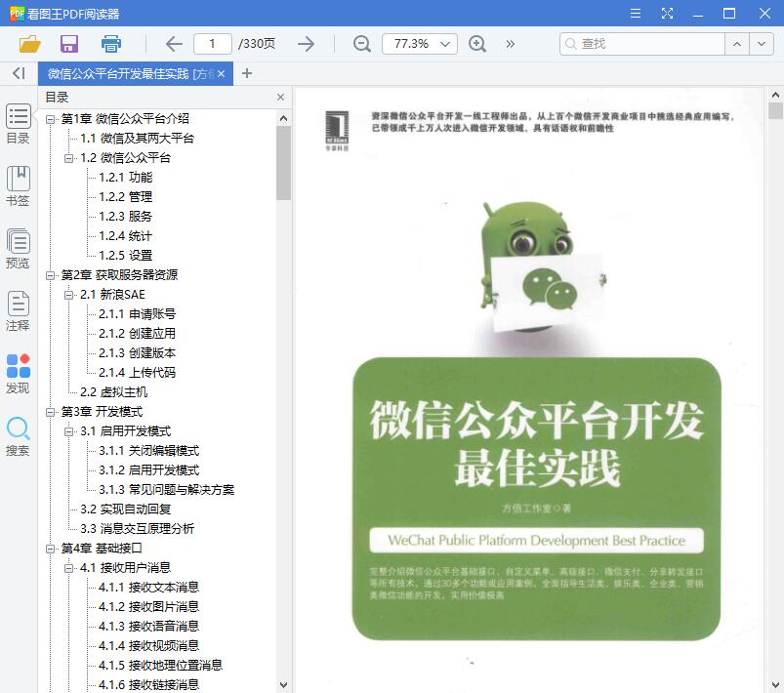784x693 pixels.
Task: Jump to 1.2.2 管理
Action: [x=126, y=197]
